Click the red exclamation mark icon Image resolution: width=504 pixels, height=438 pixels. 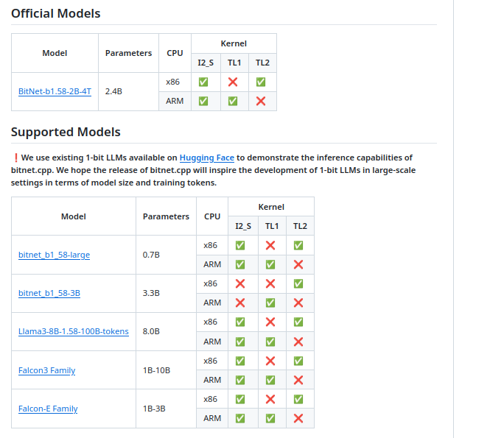[15, 158]
